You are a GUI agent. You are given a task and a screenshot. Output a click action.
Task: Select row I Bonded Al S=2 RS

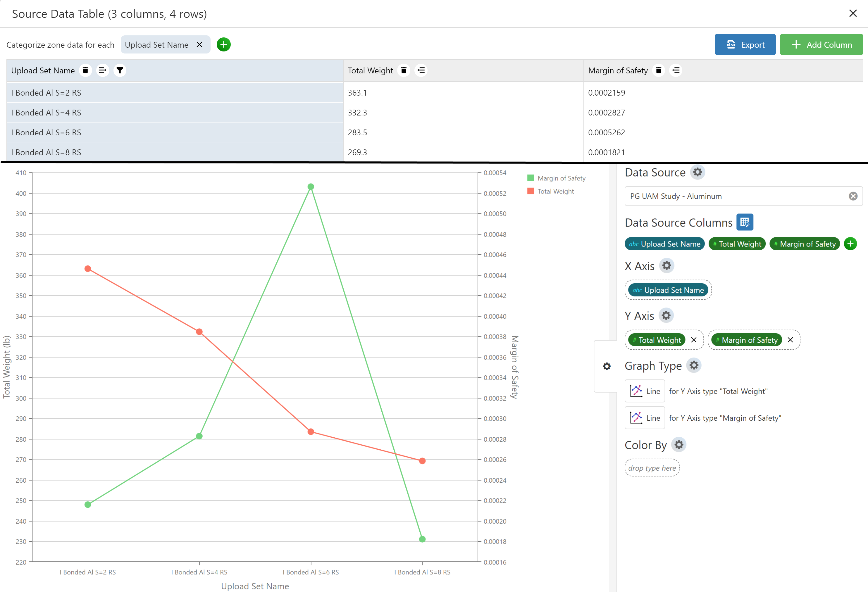(175, 93)
